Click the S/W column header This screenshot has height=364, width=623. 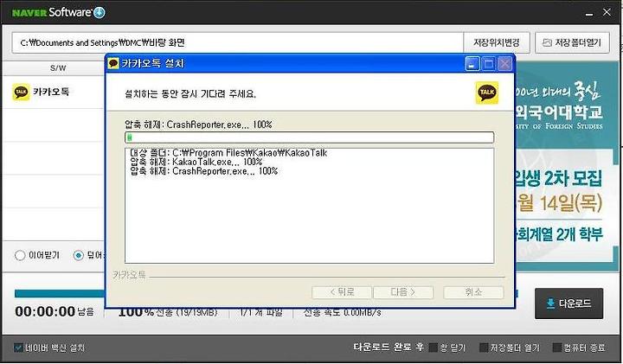click(58, 68)
